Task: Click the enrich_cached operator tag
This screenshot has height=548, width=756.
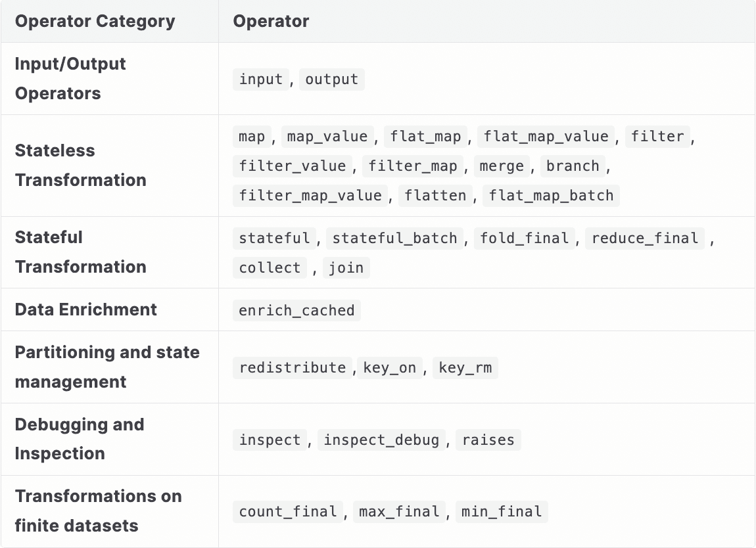Action: coord(296,310)
